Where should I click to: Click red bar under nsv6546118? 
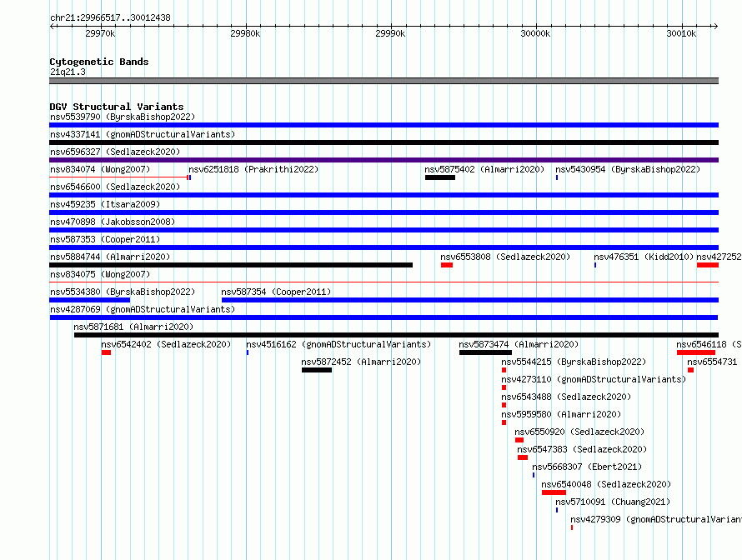695,352
